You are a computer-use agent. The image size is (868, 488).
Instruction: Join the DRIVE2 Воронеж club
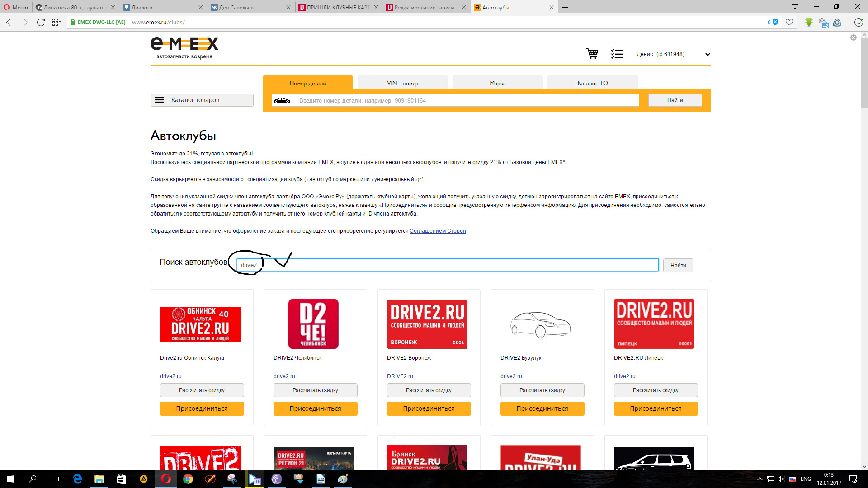pos(429,408)
